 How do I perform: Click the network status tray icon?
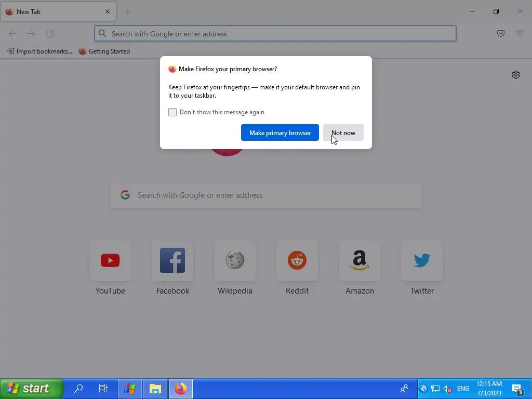435,389
